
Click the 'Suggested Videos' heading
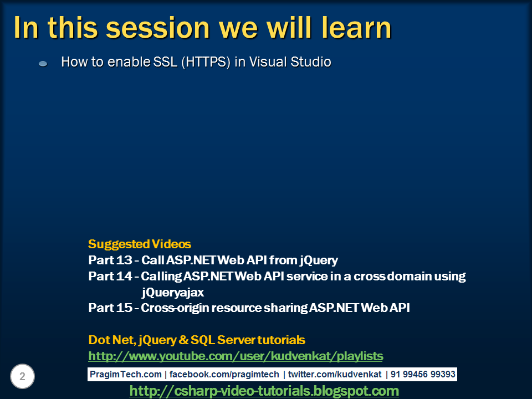(x=140, y=244)
